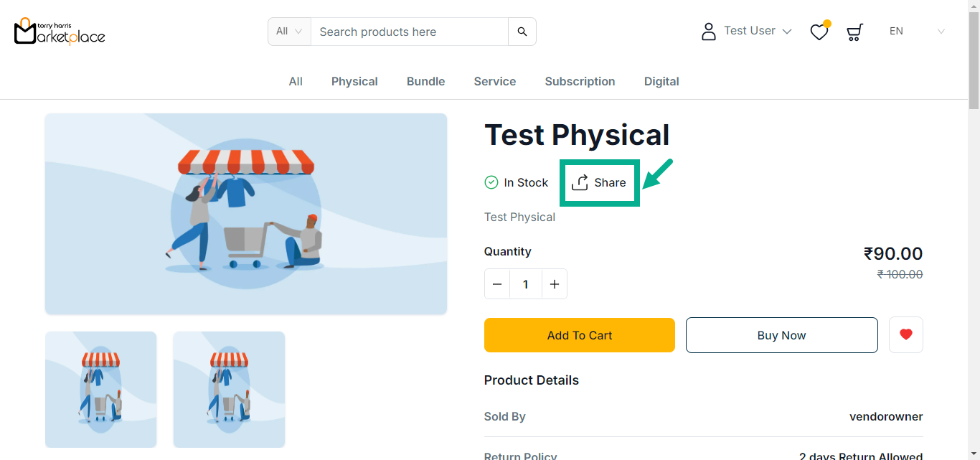The height and width of the screenshot is (460, 980).
Task: Click the magnifier search icon button
Action: [x=522, y=32]
